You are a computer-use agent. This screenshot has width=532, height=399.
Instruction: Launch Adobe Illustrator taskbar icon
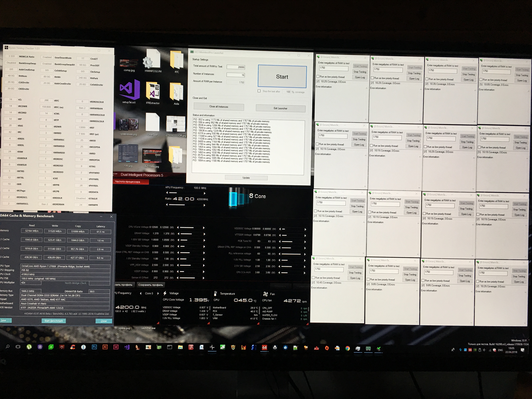pyautogui.click(x=105, y=347)
